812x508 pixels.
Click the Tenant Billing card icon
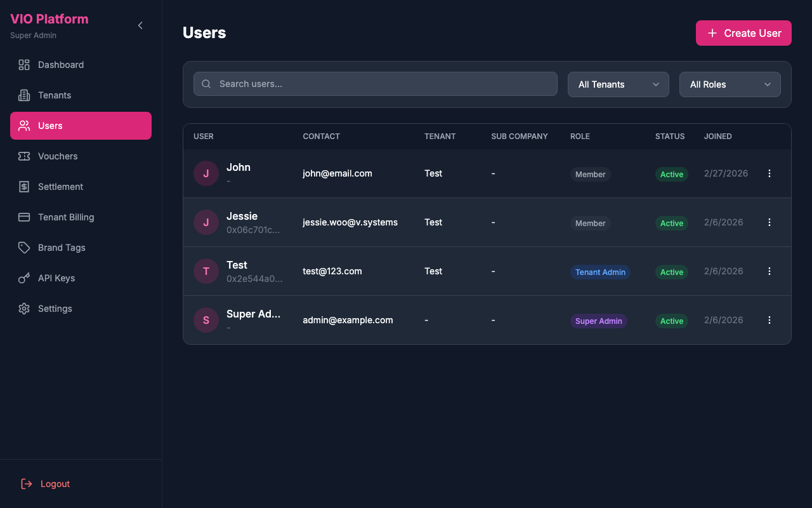click(x=24, y=217)
